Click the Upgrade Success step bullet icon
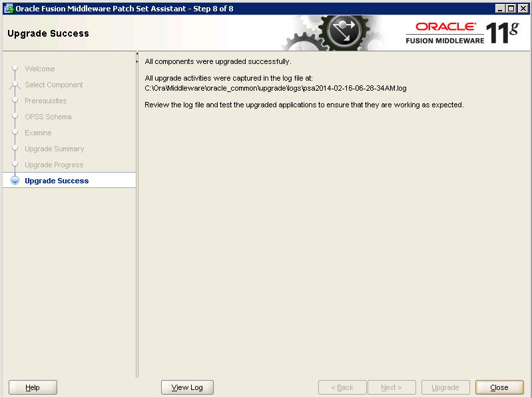This screenshot has width=532, height=398. pos(15,180)
